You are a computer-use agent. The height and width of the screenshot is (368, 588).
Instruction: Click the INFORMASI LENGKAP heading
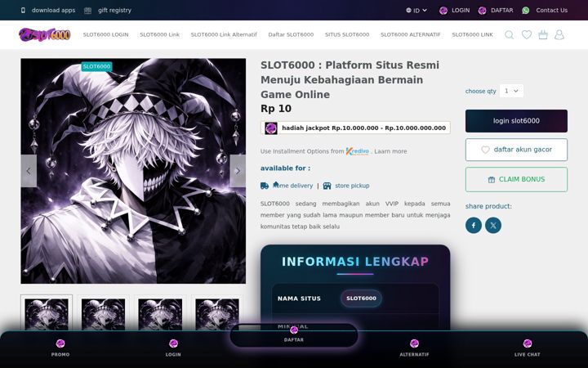coord(355,262)
